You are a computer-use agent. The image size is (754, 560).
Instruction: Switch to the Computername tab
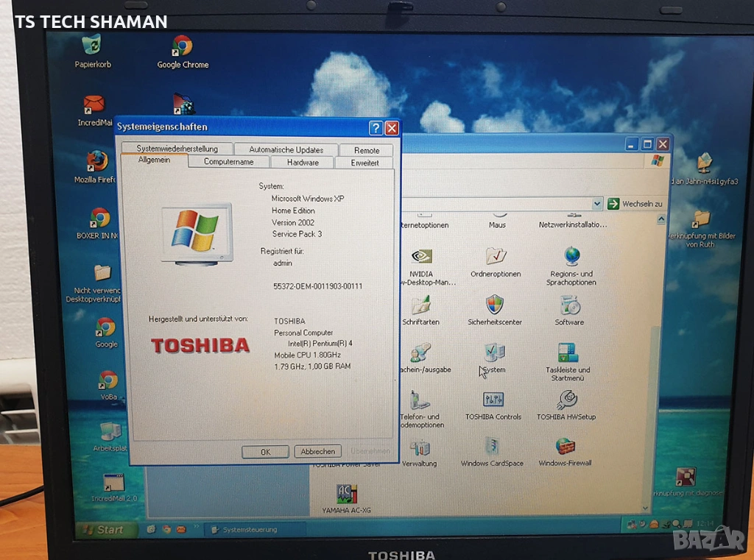[228, 162]
